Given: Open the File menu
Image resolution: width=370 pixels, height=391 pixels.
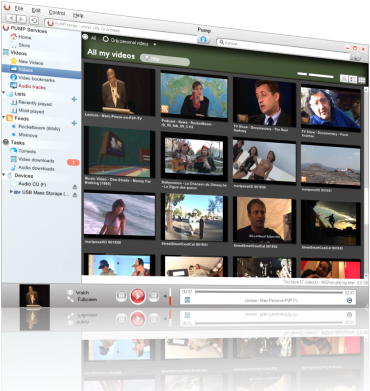Looking at the screenshot, I should tap(19, 8).
